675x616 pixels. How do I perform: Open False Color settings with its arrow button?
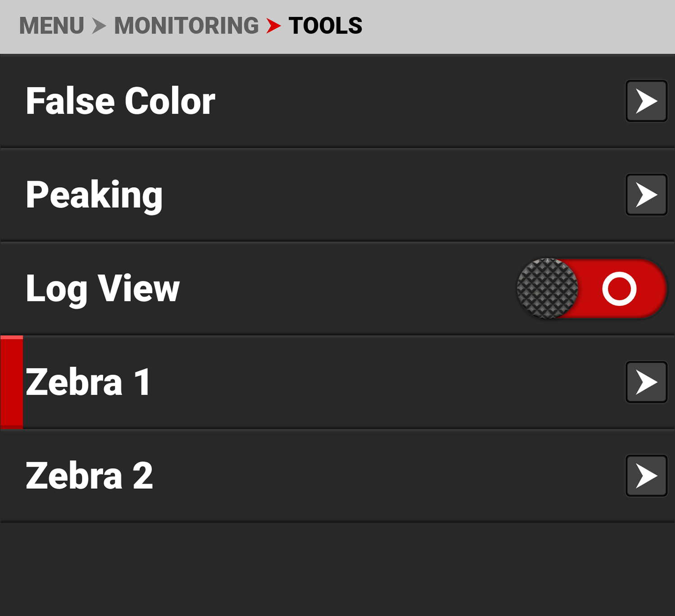point(646,101)
